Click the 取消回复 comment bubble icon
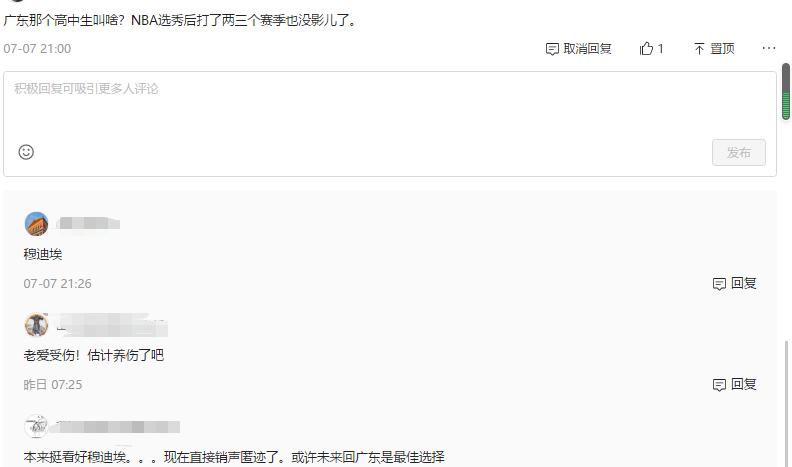 click(552, 49)
